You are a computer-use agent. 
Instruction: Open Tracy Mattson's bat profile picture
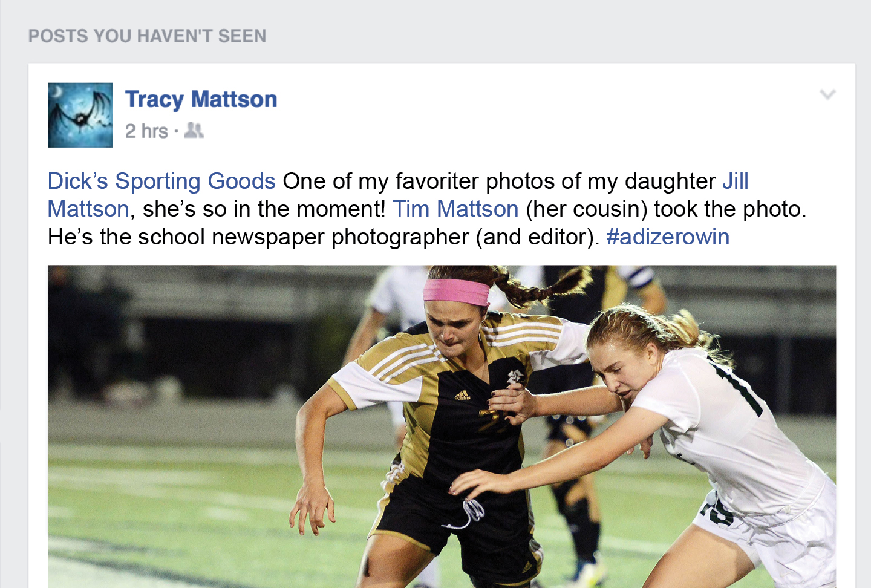tap(80, 115)
